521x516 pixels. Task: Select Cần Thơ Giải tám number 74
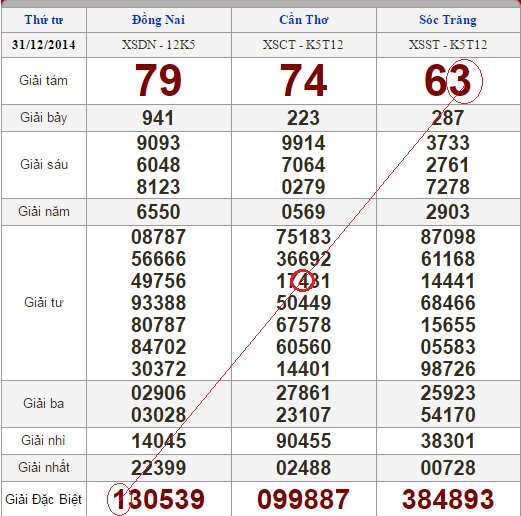303,80
